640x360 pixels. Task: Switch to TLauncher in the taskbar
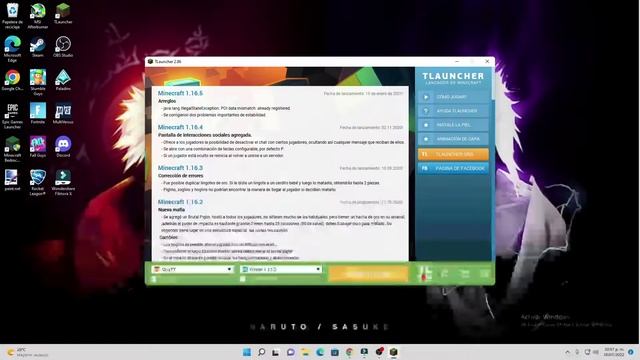tap(393, 352)
